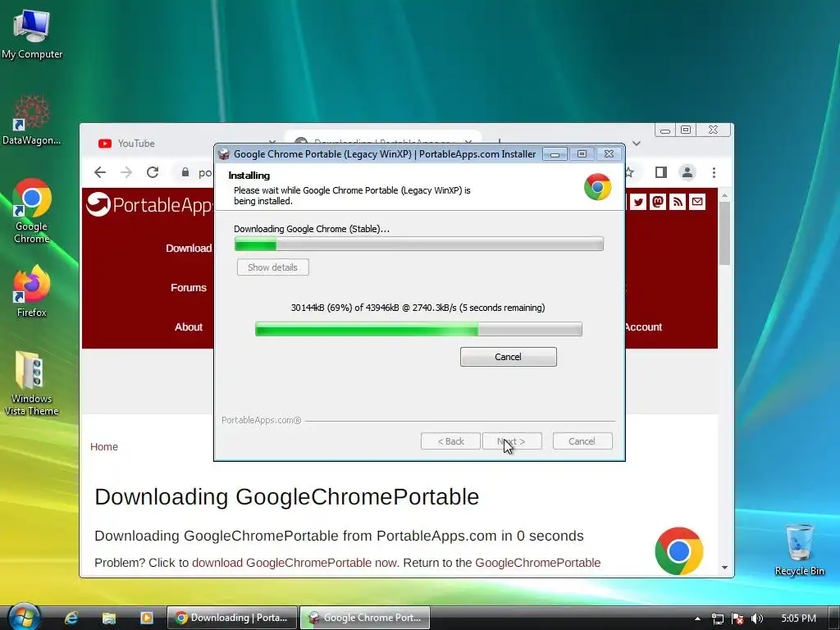Open Google Chrome desktop shortcut
Image resolution: width=840 pixels, height=630 pixels.
point(32,211)
